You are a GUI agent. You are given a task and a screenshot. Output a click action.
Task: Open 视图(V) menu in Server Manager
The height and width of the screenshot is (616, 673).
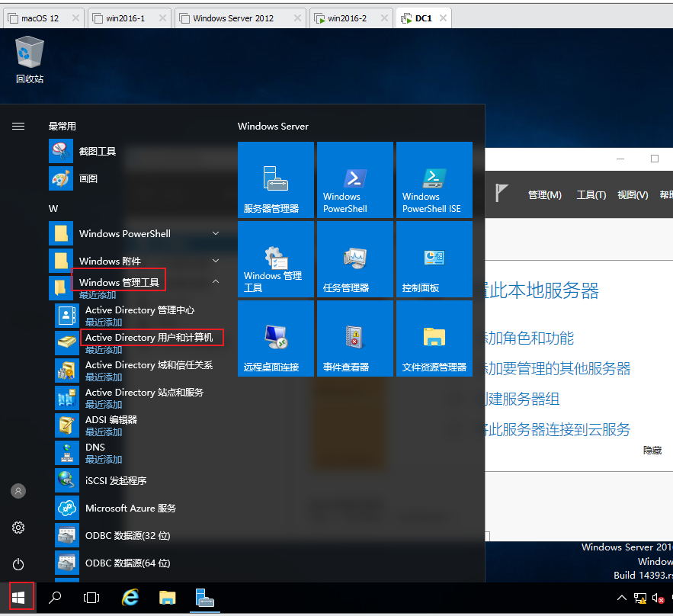pyautogui.click(x=633, y=195)
